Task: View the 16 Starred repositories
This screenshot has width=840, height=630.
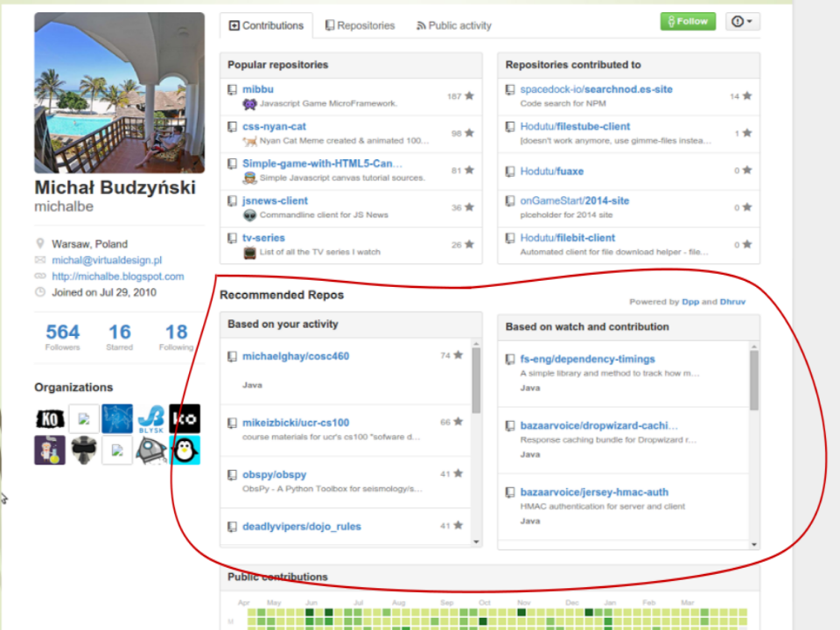Action: (x=120, y=336)
